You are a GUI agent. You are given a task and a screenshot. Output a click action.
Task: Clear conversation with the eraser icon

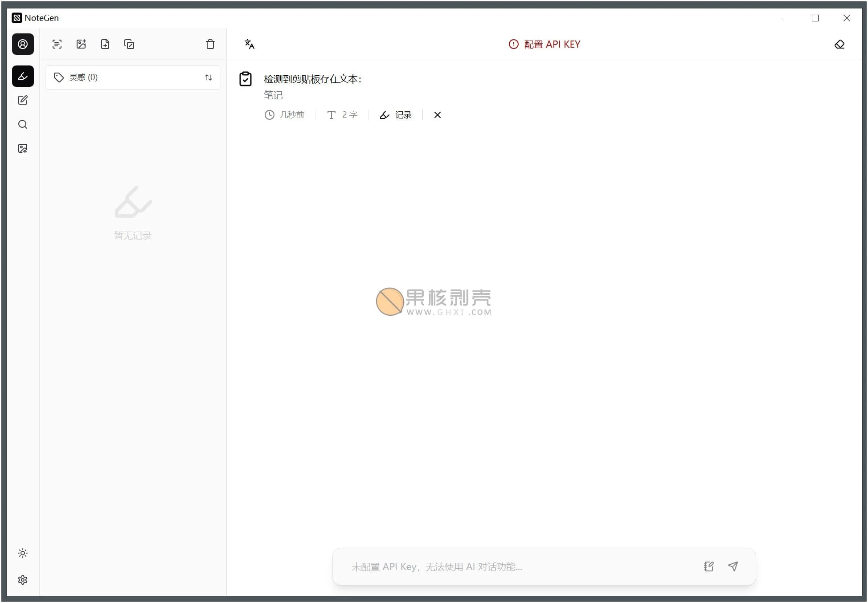pyautogui.click(x=840, y=44)
